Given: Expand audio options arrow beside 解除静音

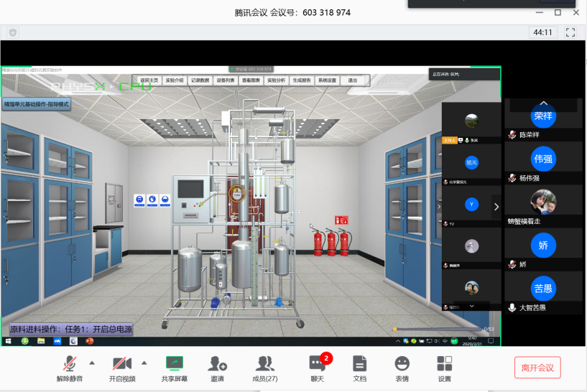Looking at the screenshot, I should tap(92, 362).
